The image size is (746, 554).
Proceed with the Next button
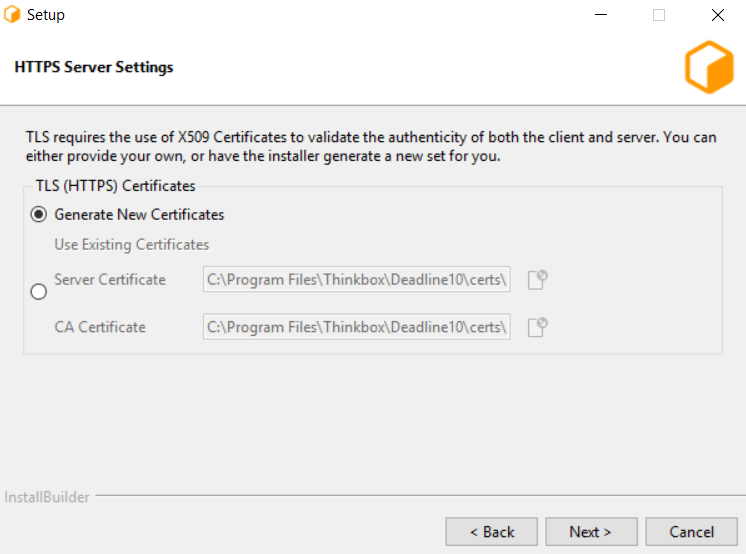[591, 532]
